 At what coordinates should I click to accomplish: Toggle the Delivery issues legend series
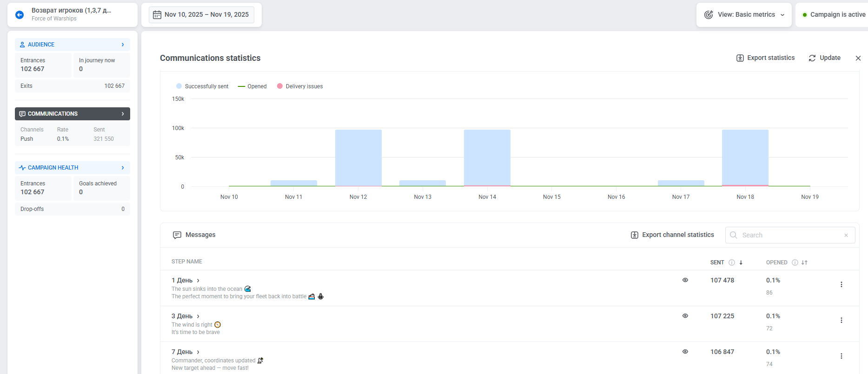300,86
